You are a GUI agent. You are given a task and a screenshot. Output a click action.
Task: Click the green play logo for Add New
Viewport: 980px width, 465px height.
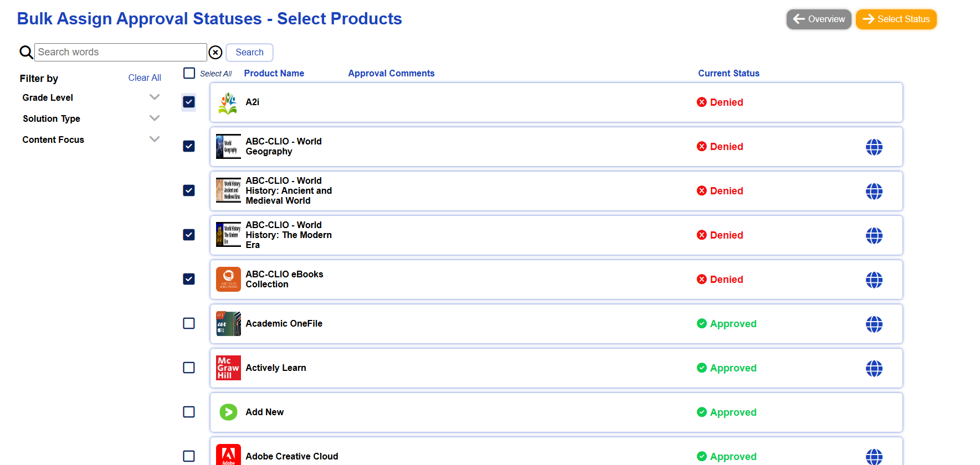[x=228, y=412]
